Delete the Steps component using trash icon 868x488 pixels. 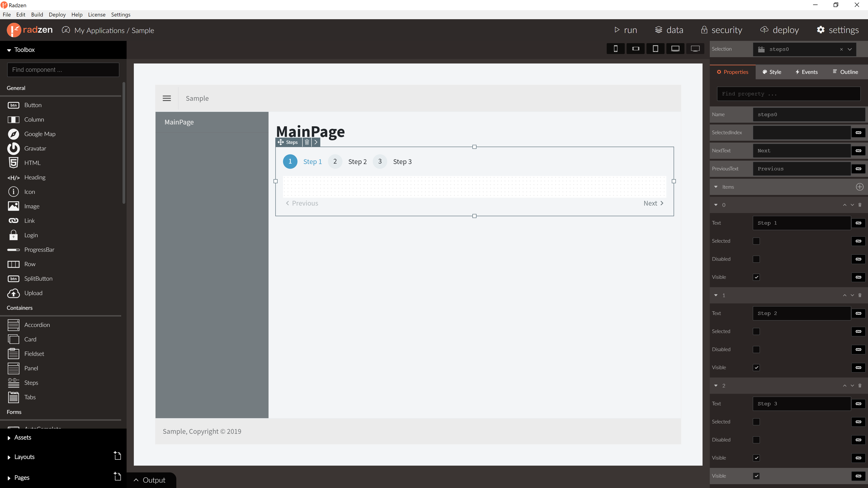click(307, 142)
